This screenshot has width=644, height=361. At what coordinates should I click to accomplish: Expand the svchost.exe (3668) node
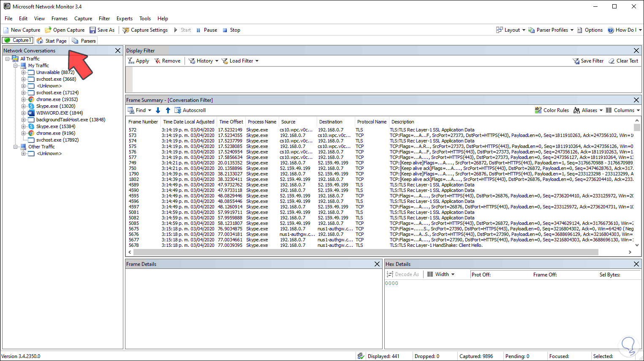click(24, 79)
